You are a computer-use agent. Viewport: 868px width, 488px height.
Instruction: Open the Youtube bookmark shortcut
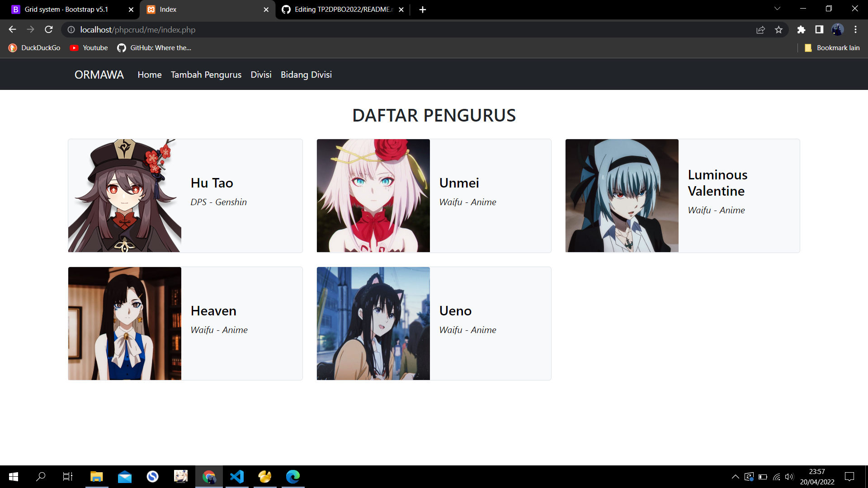click(x=89, y=47)
